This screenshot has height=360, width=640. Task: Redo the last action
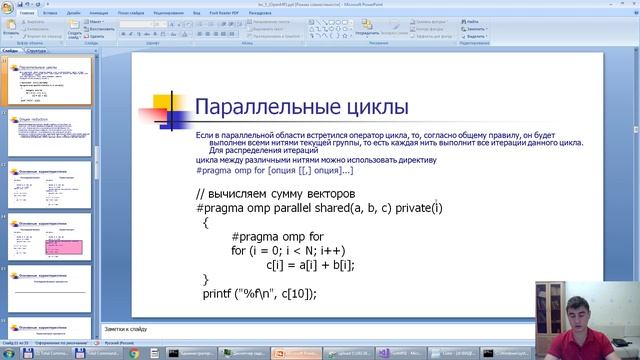[x=38, y=4]
